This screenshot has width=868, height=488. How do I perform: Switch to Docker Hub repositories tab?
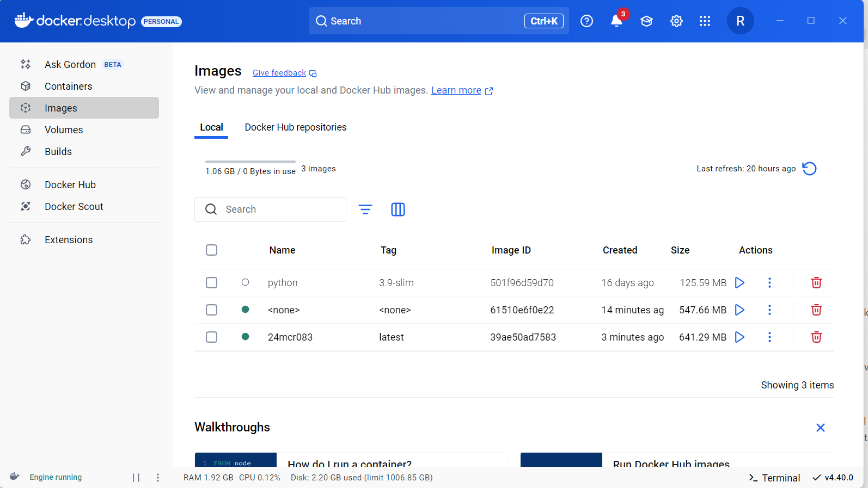[x=296, y=127]
